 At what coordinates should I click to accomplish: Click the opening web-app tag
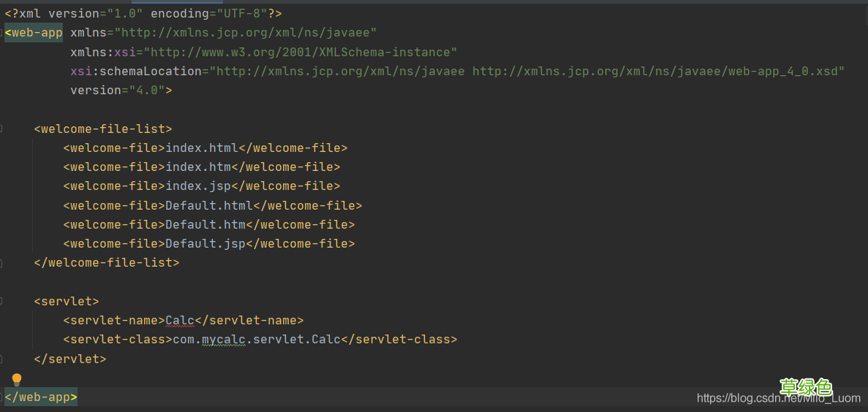click(x=34, y=33)
